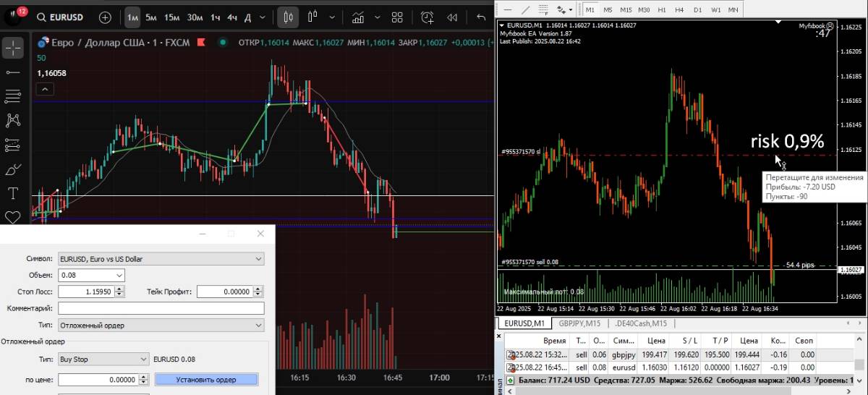This screenshot has height=395, width=868.
Task: Select the crosshair cursor tool
Action: [13, 48]
